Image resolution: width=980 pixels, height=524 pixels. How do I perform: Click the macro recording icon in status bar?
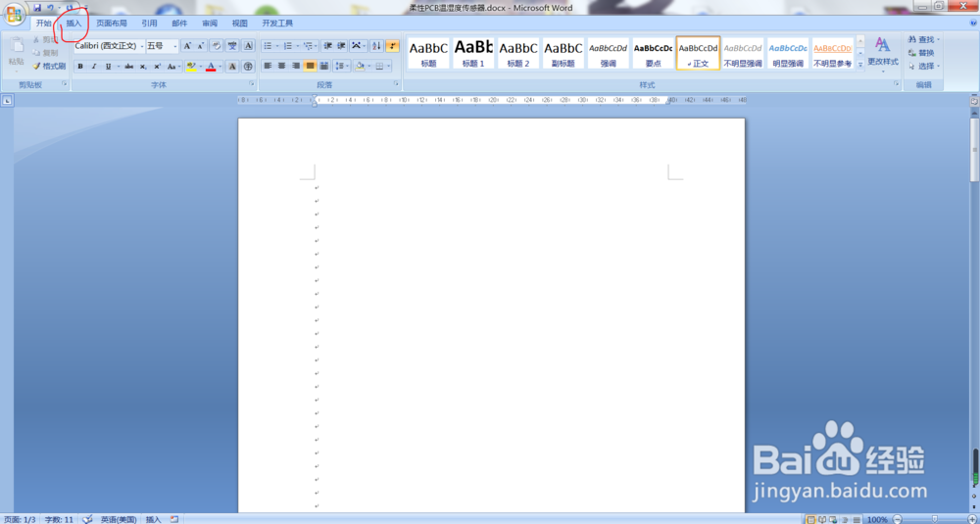pyautogui.click(x=173, y=519)
